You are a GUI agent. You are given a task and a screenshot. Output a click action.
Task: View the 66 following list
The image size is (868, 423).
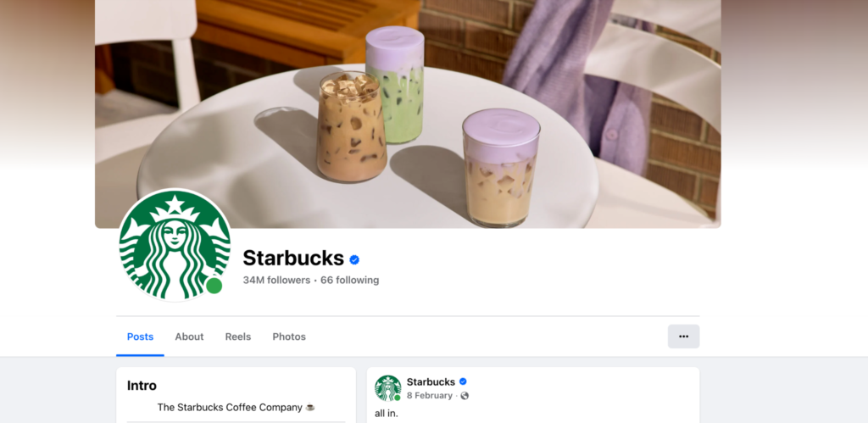(x=350, y=280)
